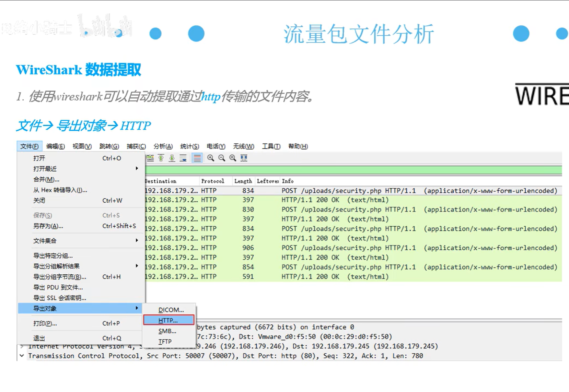Jump to last packet using toolbar icon
Image resolution: width=569 pixels, height=392 pixels.
[172, 158]
